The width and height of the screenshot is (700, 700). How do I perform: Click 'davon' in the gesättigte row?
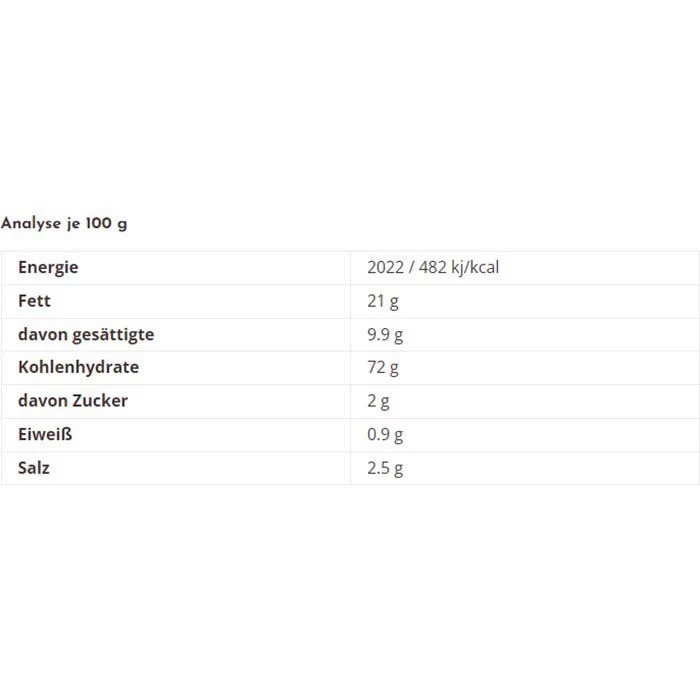[41, 334]
